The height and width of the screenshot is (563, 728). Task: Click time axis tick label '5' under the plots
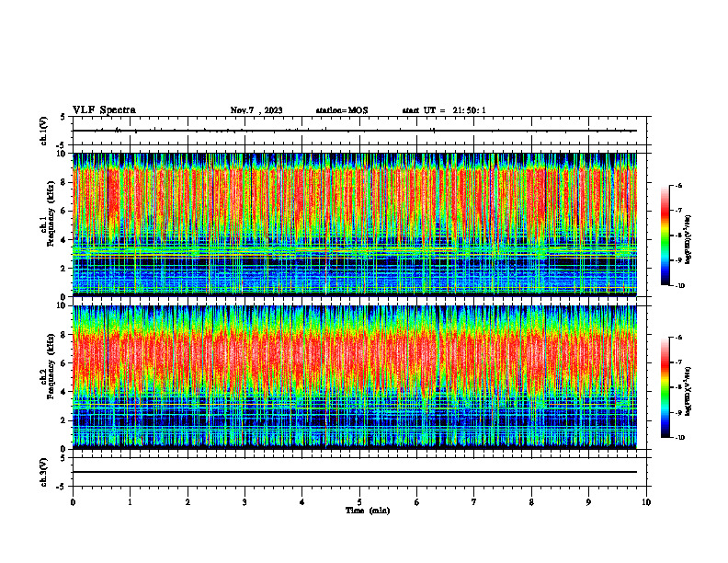click(x=359, y=502)
